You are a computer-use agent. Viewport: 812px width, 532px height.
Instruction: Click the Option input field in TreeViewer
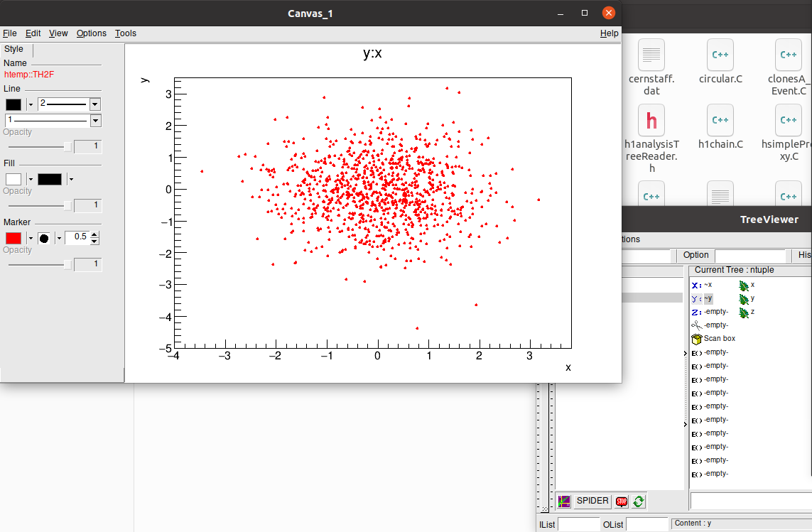(750, 256)
